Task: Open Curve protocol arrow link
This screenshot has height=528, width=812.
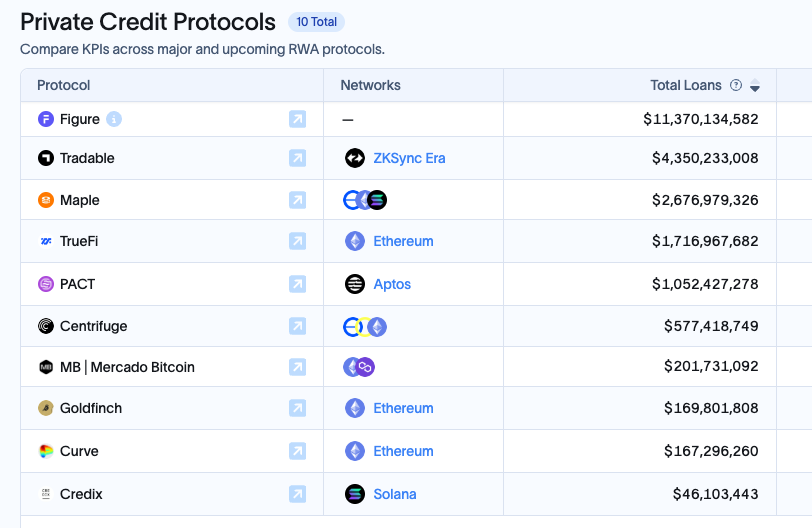Action: 297,451
